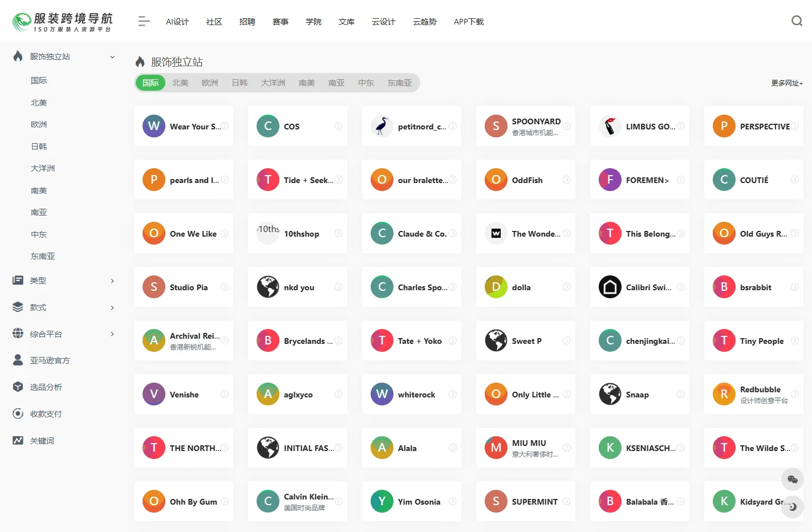812x532 pixels.
Task: Click the 选品分析 cube icon
Action: coord(18,387)
